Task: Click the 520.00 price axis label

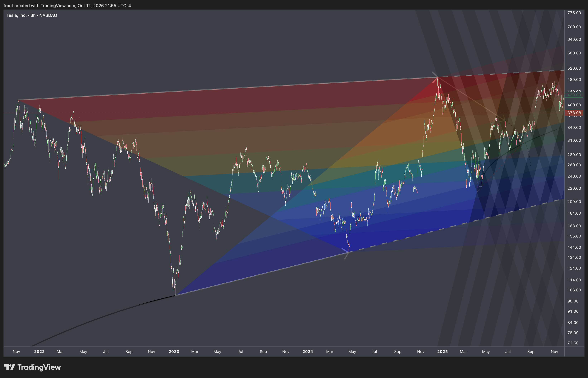Action: 574,68
